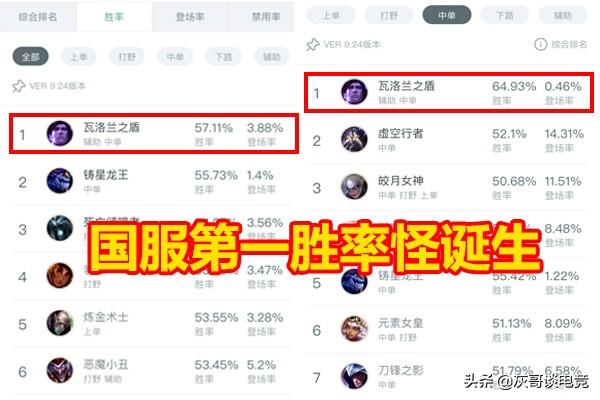This screenshot has width=600, height=400.
Task: Open the 瓦洛兰之盾 avatar in the left list
Action: 60,133
